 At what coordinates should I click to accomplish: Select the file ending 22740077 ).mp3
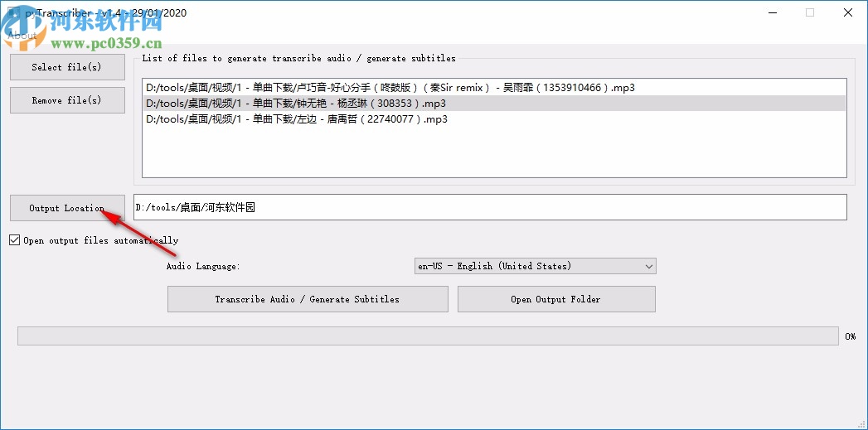(x=494, y=119)
